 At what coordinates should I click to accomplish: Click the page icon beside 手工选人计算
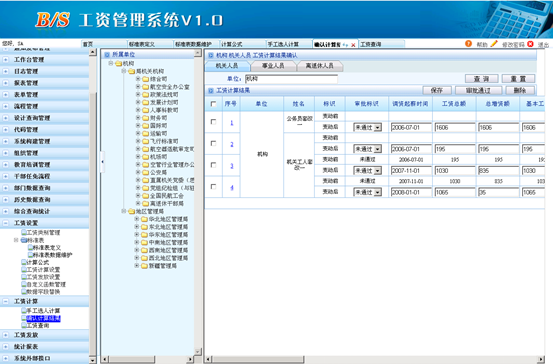click(x=24, y=311)
